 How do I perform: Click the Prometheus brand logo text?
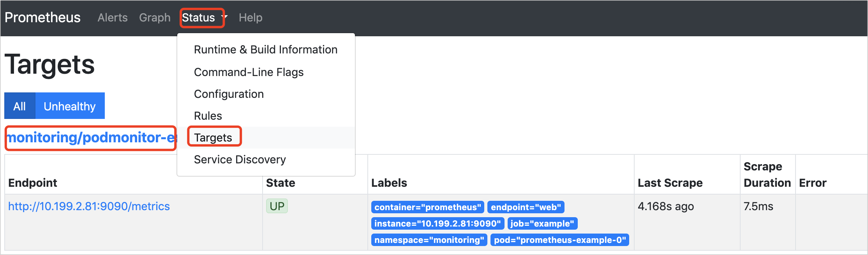(42, 18)
